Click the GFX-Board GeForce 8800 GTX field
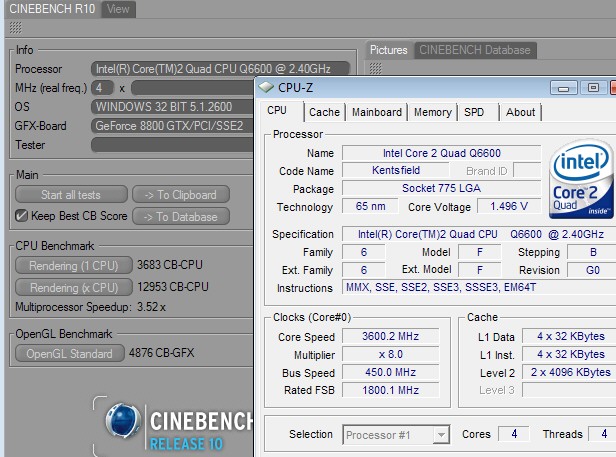 pos(172,126)
